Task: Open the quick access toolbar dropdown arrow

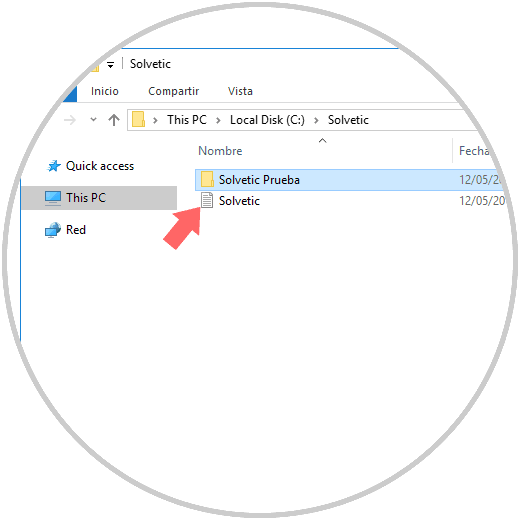Action: coord(110,64)
